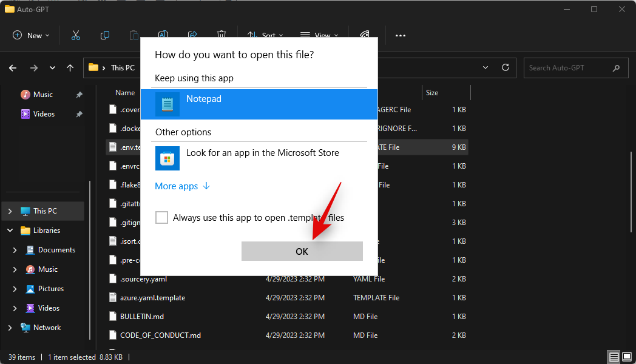Click the Pictures library icon
The width and height of the screenshot is (636, 364).
pyautogui.click(x=30, y=289)
